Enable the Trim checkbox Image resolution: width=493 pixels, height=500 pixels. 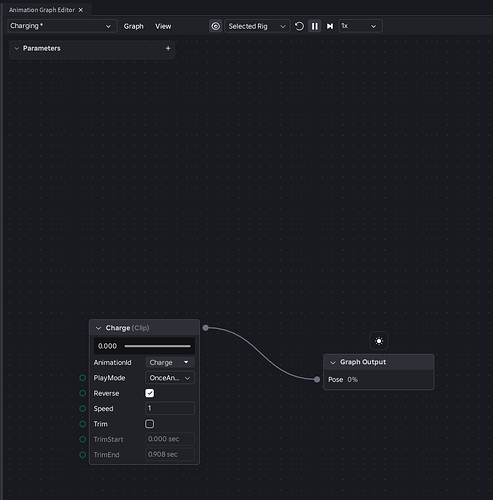(x=150, y=424)
